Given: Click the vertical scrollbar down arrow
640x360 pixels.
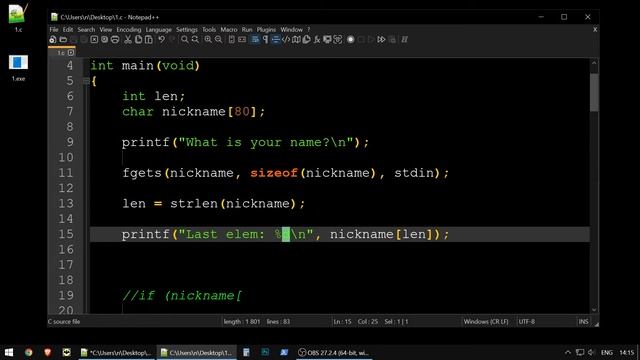Looking at the screenshot, I should point(594,309).
